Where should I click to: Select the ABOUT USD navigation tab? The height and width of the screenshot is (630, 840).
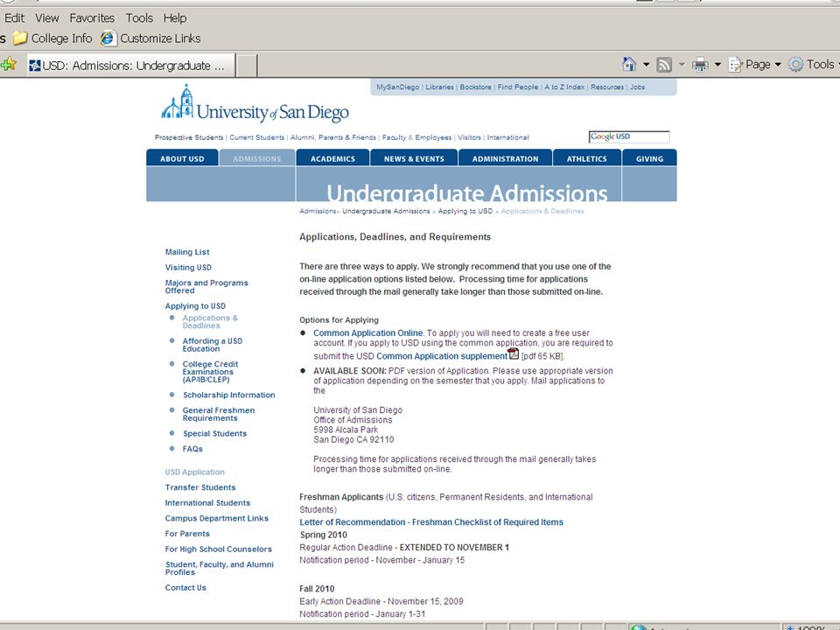pos(182,158)
